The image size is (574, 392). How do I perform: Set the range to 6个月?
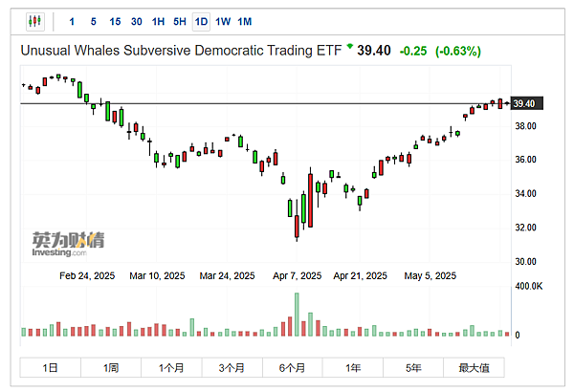tap(292, 367)
